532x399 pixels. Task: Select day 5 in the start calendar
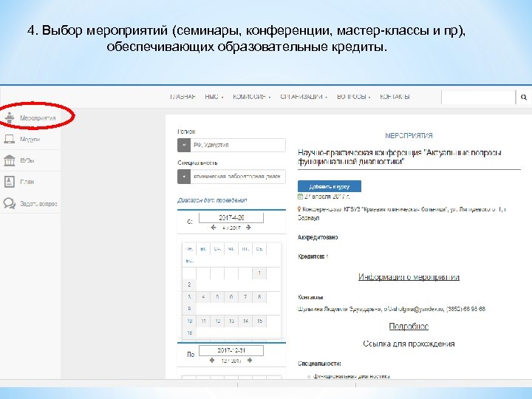click(x=217, y=297)
